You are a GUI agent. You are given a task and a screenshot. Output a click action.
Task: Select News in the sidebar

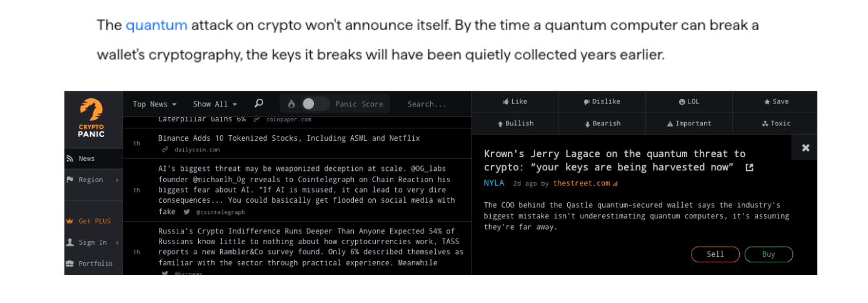(x=93, y=159)
